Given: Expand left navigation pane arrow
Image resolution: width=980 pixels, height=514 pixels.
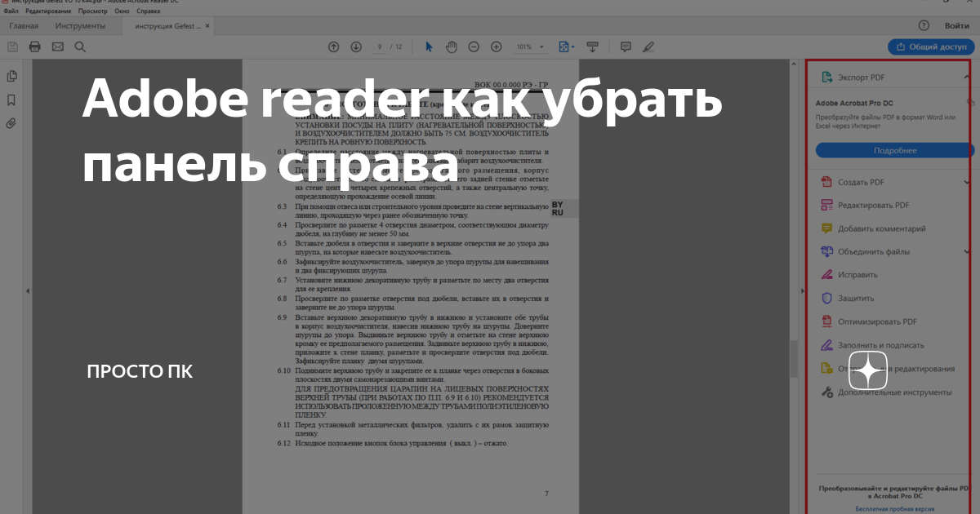Looking at the screenshot, I should coord(29,290).
